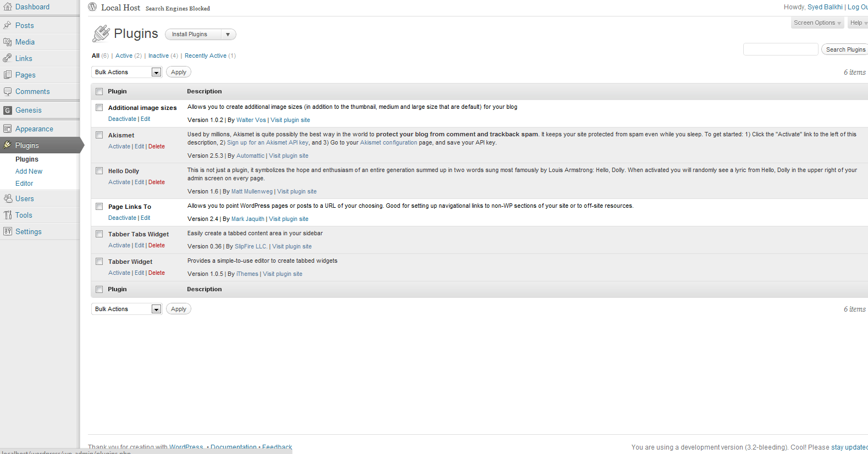Click the Genesis sidebar icon
Screen dimensions: 868x454
(7, 110)
